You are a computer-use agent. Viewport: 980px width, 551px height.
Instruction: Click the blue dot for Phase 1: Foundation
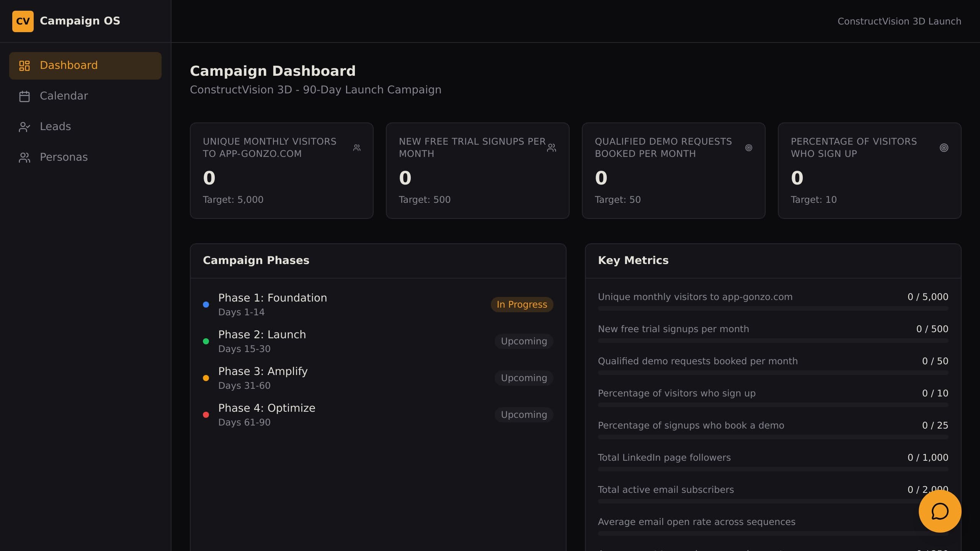click(206, 305)
